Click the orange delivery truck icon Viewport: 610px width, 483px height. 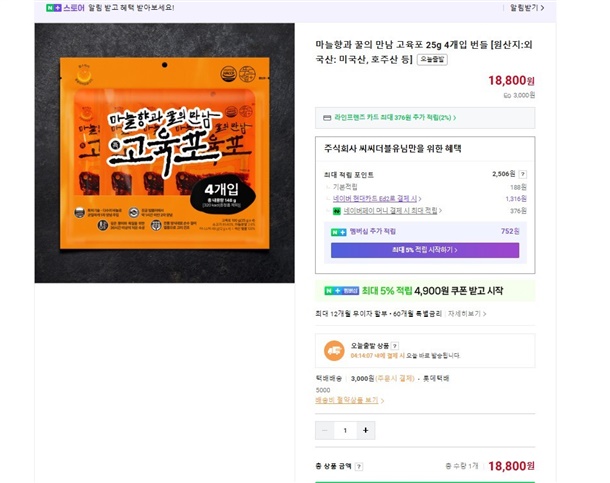coord(334,350)
